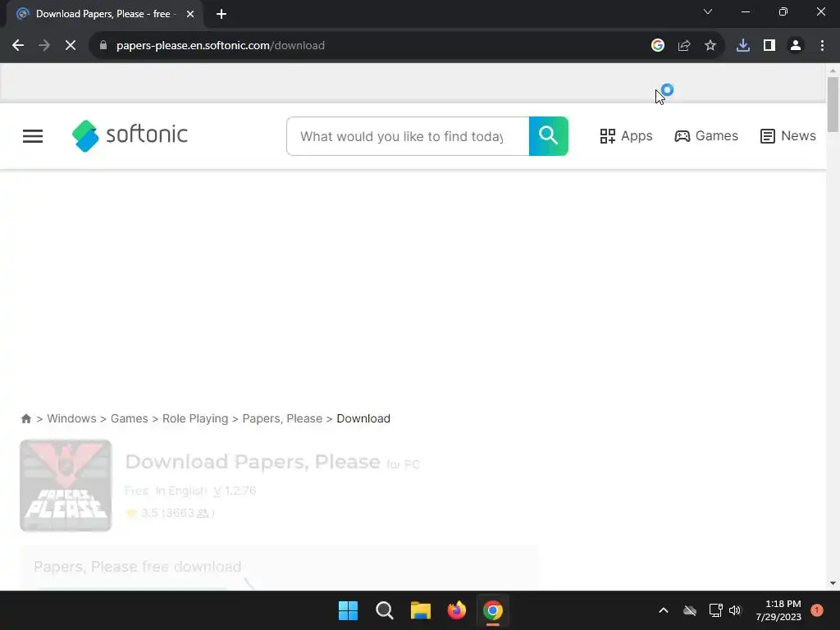Open the Apps section

tap(626, 136)
